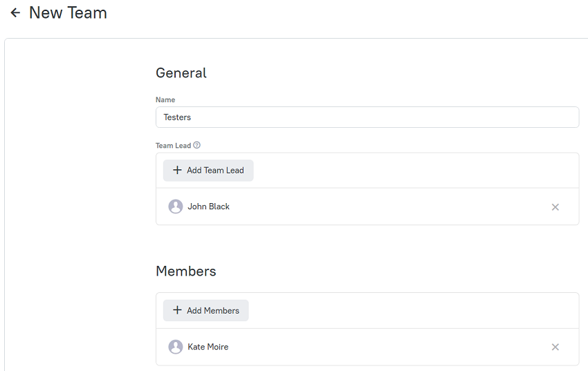This screenshot has height=371, width=588.
Task: Click the Add Members button
Action: click(x=206, y=310)
